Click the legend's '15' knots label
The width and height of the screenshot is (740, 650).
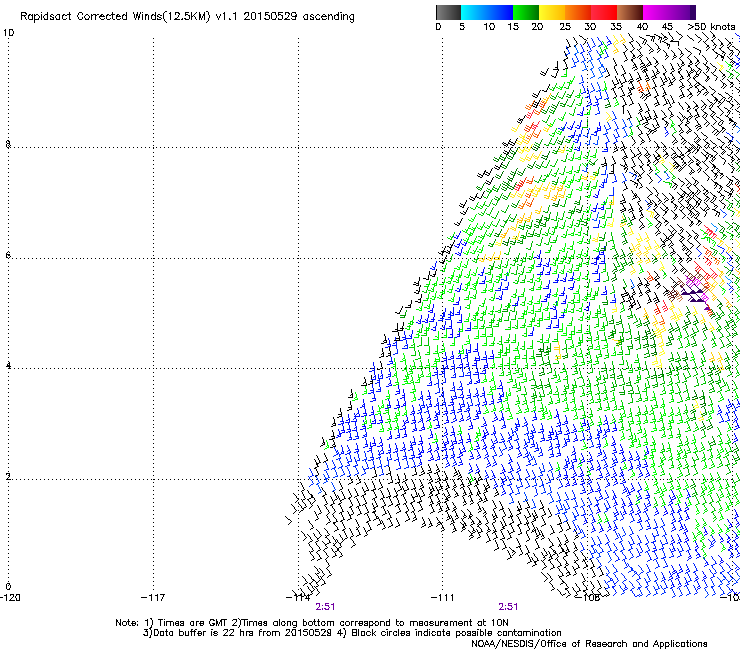513,27
